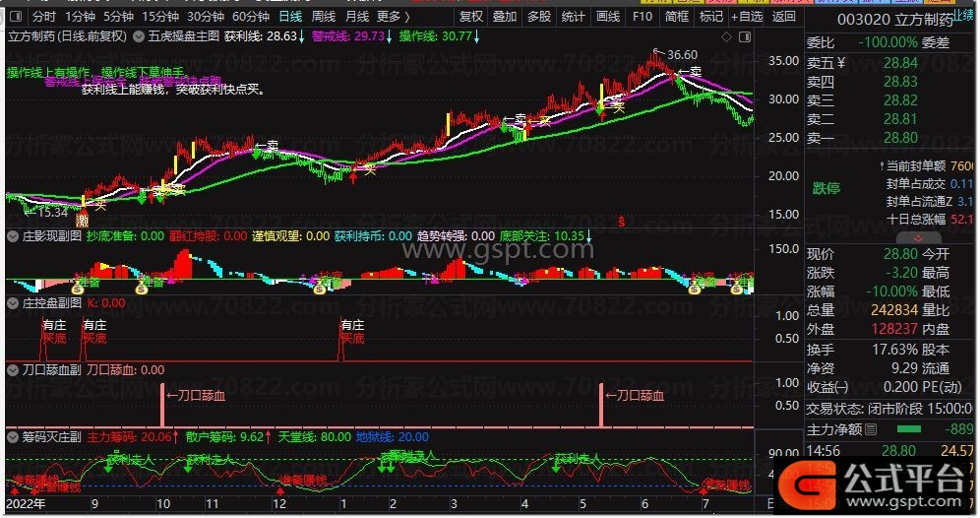Open F10 company information
The height and width of the screenshot is (518, 980).
pos(643,17)
